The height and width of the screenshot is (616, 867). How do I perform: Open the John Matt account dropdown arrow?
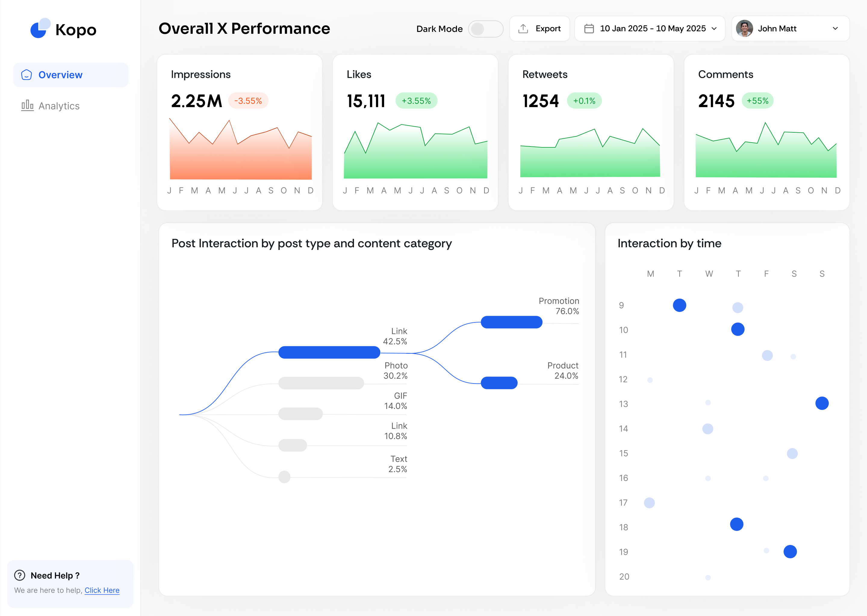[x=835, y=29]
